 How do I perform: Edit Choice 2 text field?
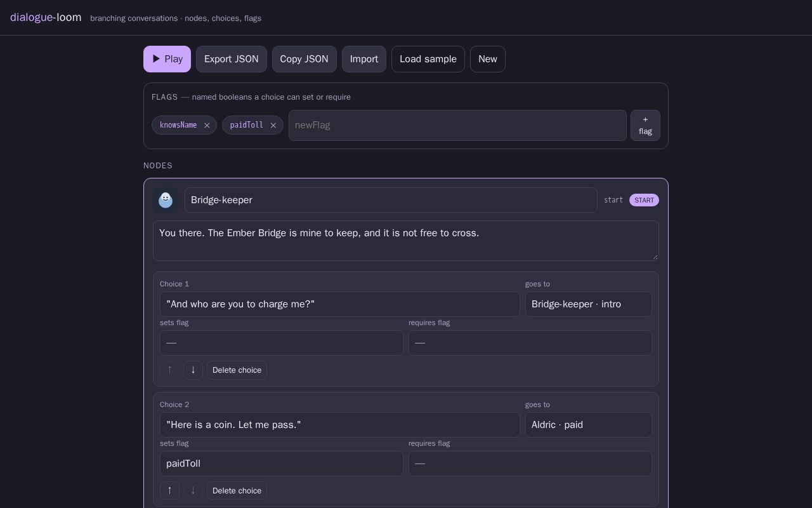click(x=340, y=425)
